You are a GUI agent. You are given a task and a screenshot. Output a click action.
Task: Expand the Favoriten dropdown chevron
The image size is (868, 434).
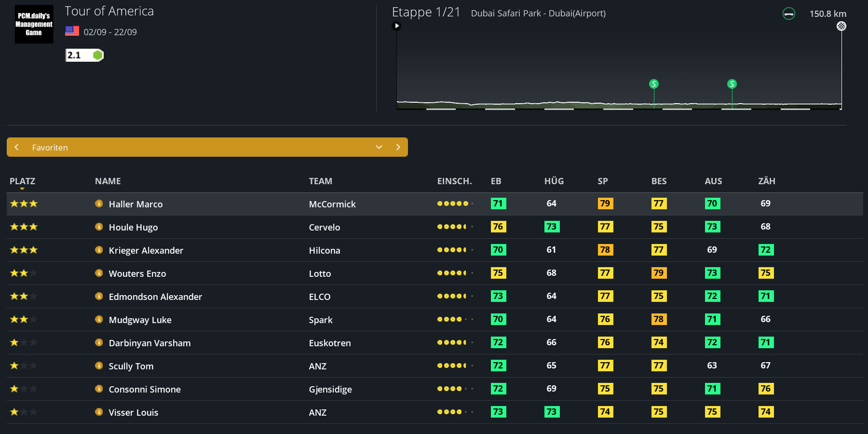[379, 147]
